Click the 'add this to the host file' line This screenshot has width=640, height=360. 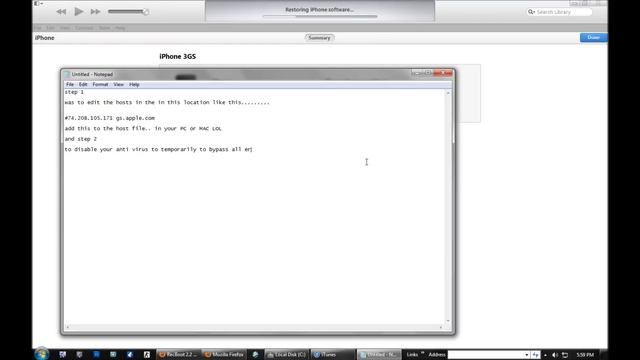point(143,129)
